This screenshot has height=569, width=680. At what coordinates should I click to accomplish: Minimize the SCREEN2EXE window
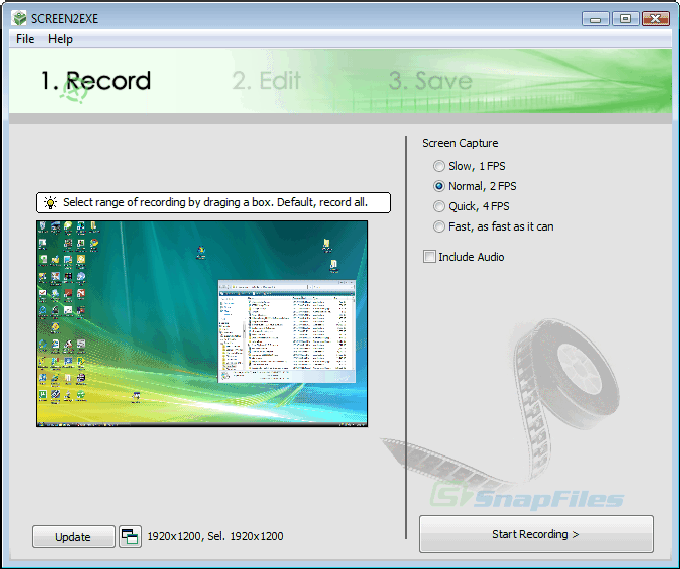click(x=596, y=19)
